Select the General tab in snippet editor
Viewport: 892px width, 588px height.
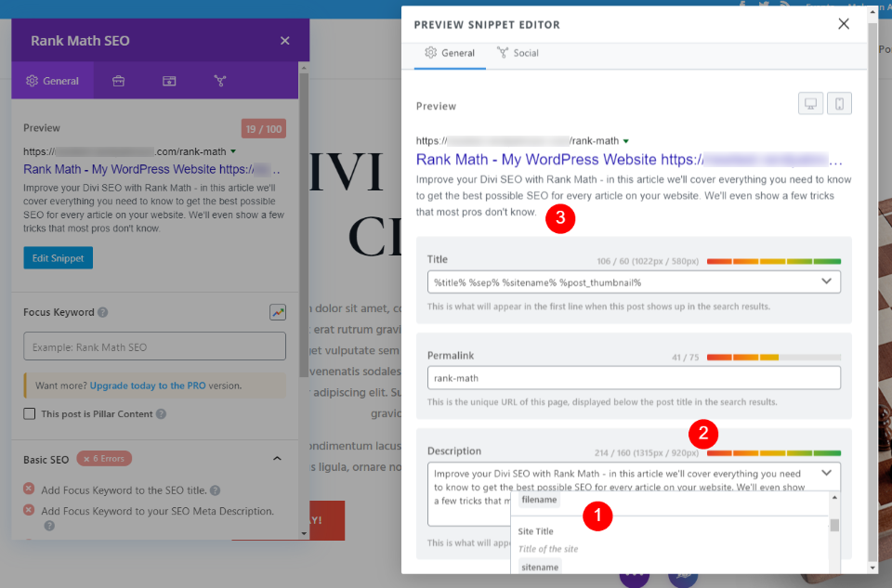pyautogui.click(x=450, y=53)
